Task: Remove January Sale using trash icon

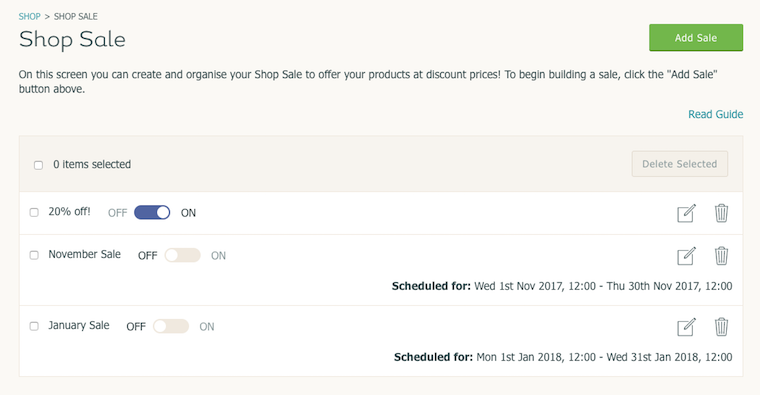Action: [x=721, y=327]
